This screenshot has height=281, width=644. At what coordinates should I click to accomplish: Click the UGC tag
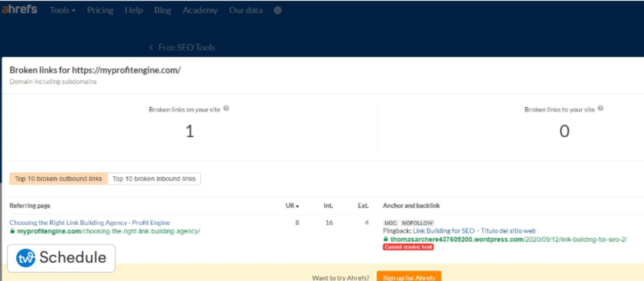pyautogui.click(x=391, y=223)
